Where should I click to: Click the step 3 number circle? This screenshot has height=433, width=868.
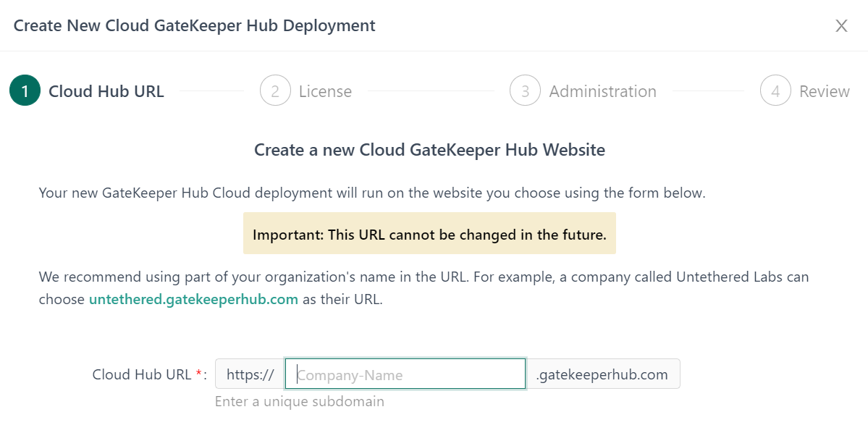point(525,91)
